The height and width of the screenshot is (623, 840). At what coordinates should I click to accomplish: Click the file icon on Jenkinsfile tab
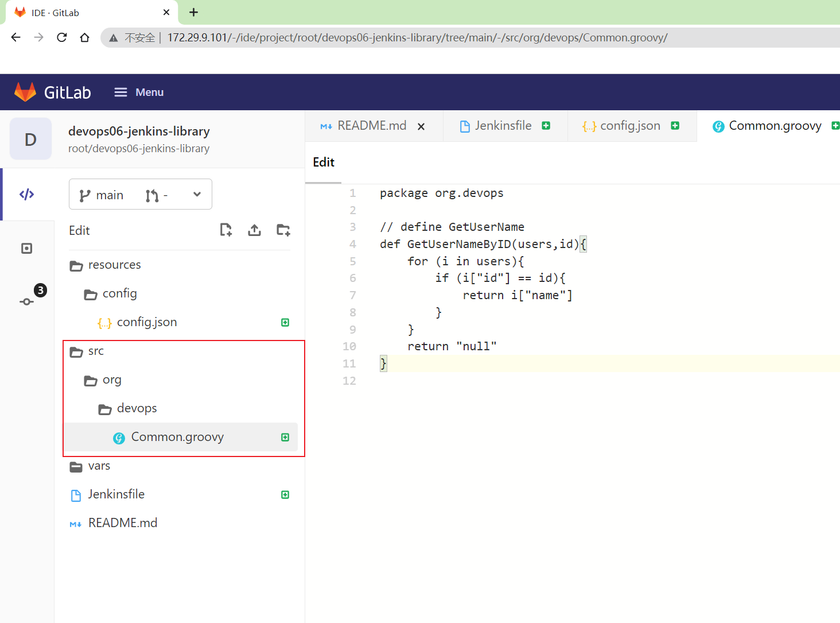coord(465,126)
